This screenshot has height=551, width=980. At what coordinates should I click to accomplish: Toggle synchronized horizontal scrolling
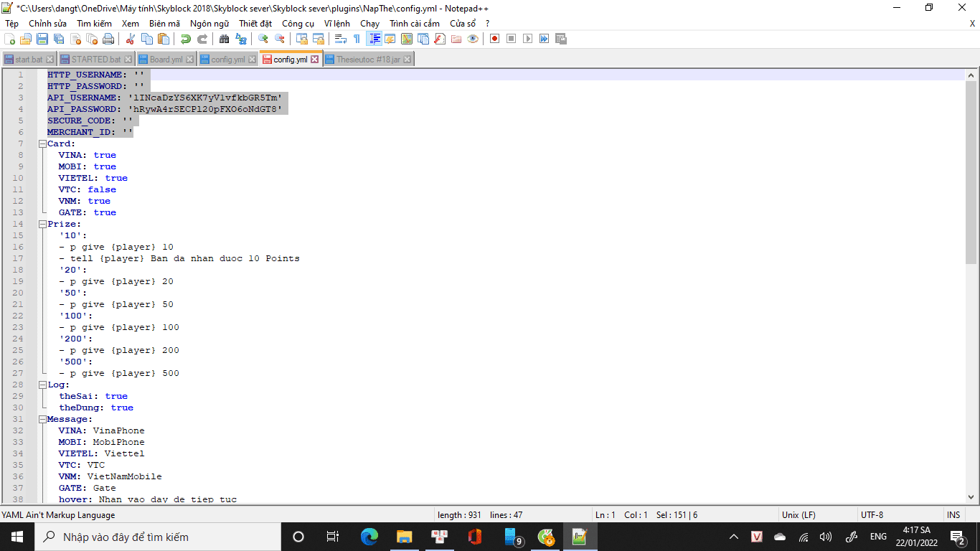pyautogui.click(x=319, y=39)
